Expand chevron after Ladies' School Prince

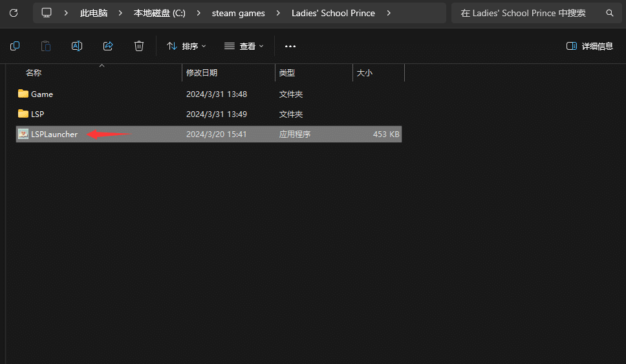389,13
